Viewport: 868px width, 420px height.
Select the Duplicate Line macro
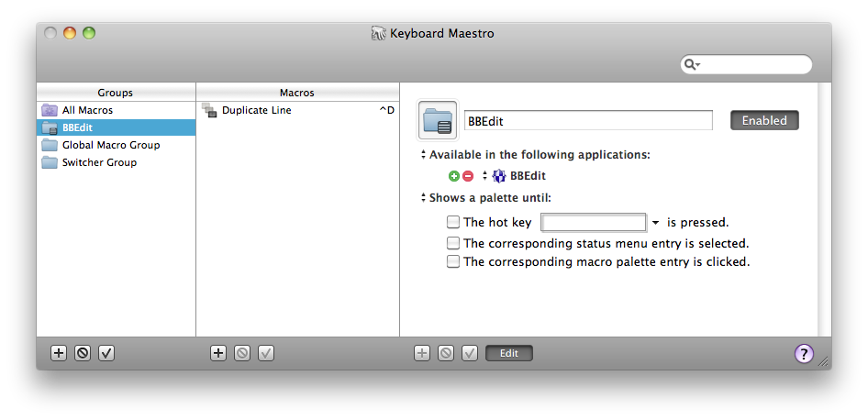[x=298, y=110]
